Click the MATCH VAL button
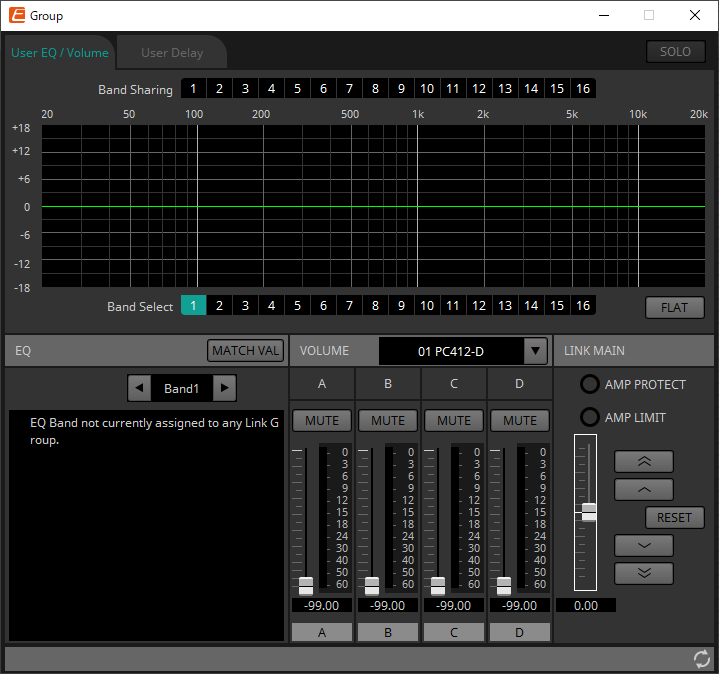The width and height of the screenshot is (719, 674). click(x=246, y=351)
